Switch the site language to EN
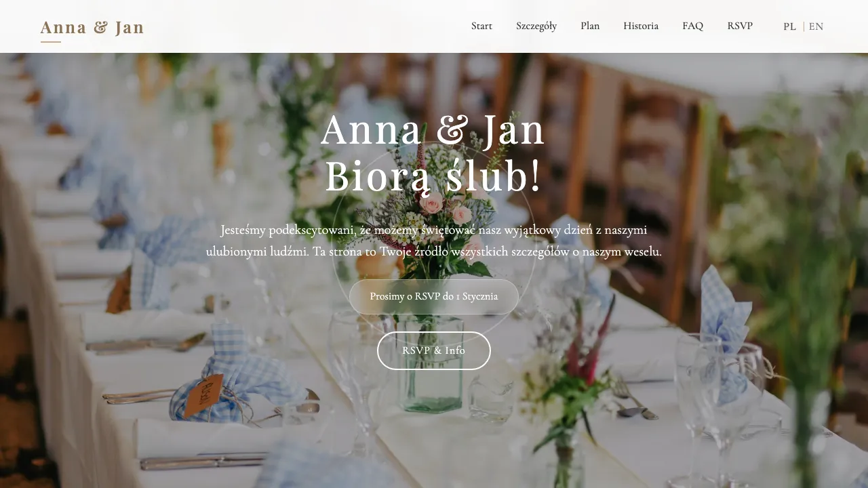Image resolution: width=868 pixels, height=488 pixels. pyautogui.click(x=816, y=26)
